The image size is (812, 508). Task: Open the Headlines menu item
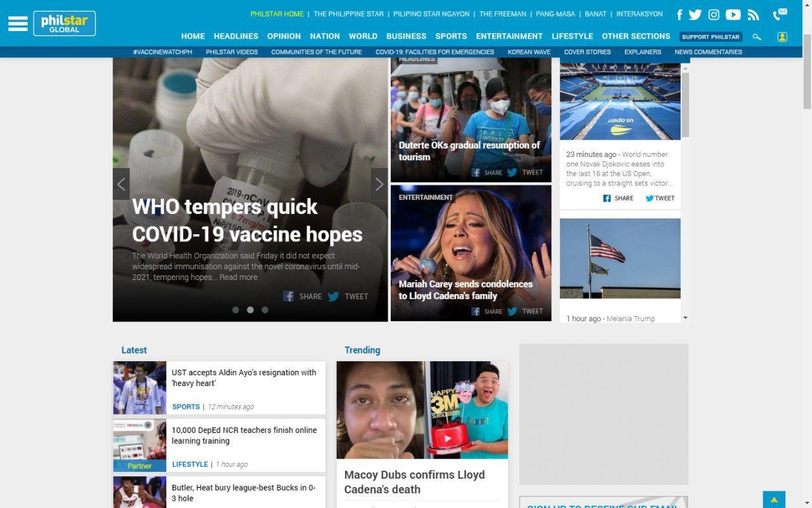[236, 36]
